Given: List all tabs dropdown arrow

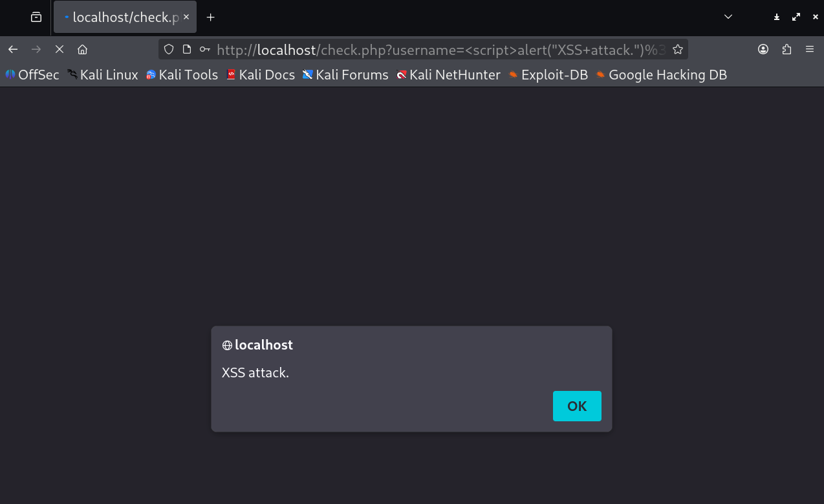Looking at the screenshot, I should pos(728,17).
